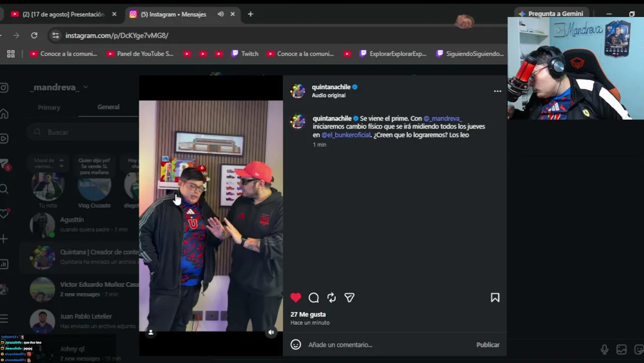
Task: Reload the page with the refresh icon
Action: pyautogui.click(x=34, y=35)
